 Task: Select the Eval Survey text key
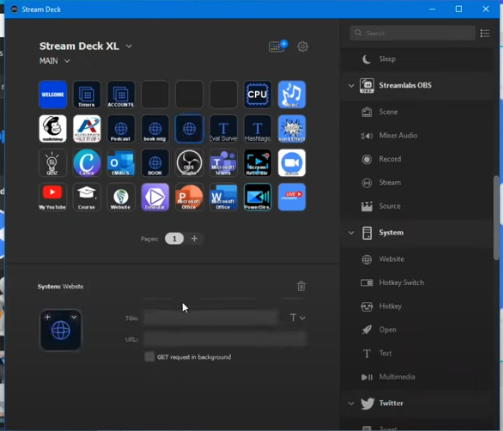point(223,129)
